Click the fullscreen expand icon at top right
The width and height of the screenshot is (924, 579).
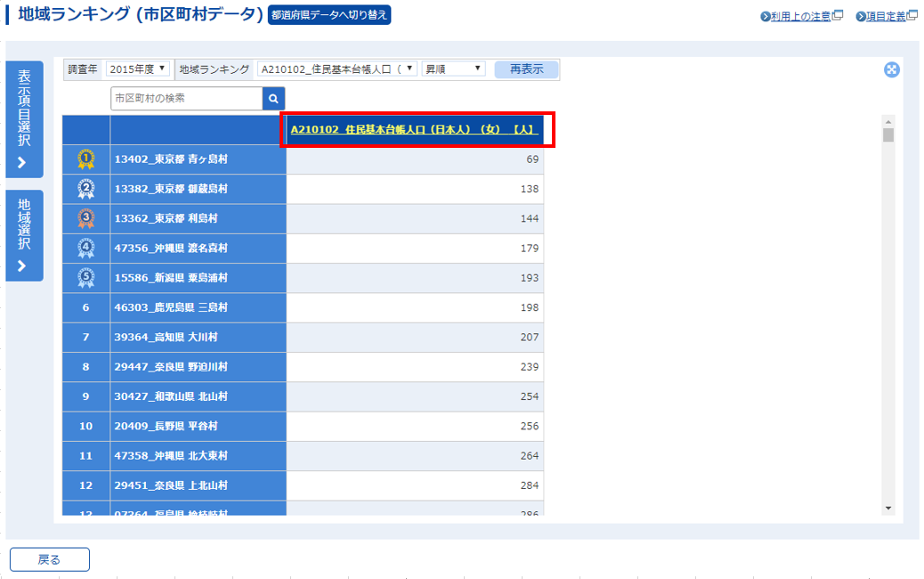[x=891, y=70]
